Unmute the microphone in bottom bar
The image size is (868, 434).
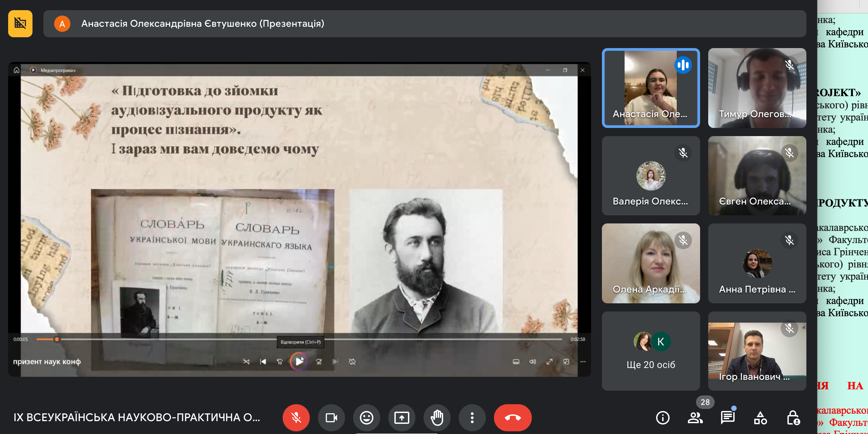coord(296,417)
